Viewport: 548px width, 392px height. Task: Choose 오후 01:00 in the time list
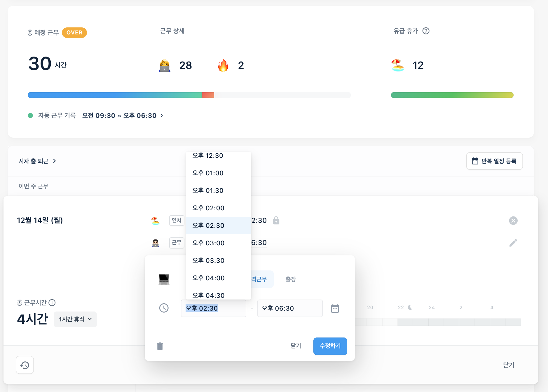218,173
